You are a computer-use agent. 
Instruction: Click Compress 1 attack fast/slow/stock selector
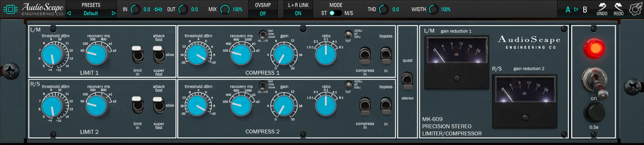(x=263, y=34)
